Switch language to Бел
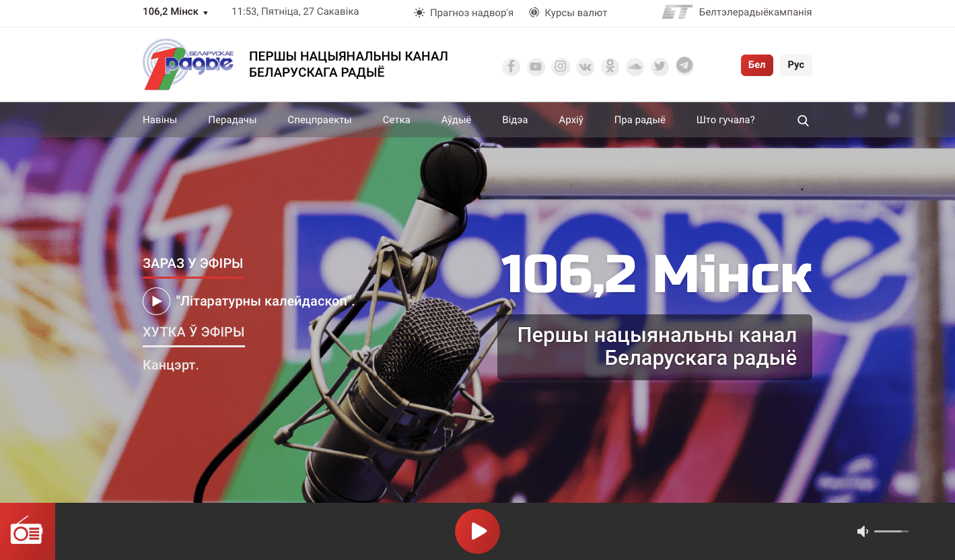 pos(756,65)
